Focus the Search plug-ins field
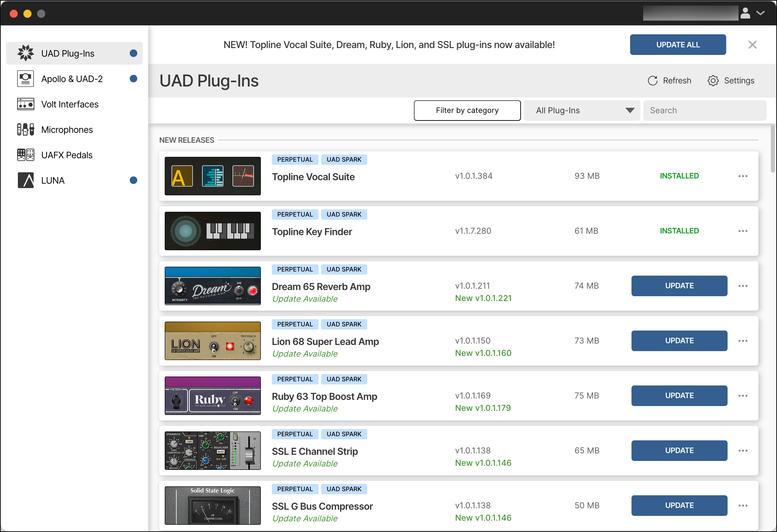This screenshot has height=532, width=777. [705, 111]
